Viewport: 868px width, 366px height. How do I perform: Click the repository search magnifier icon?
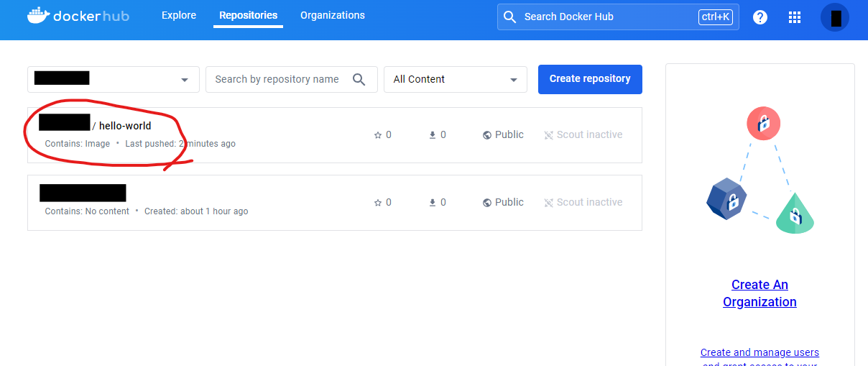click(359, 79)
